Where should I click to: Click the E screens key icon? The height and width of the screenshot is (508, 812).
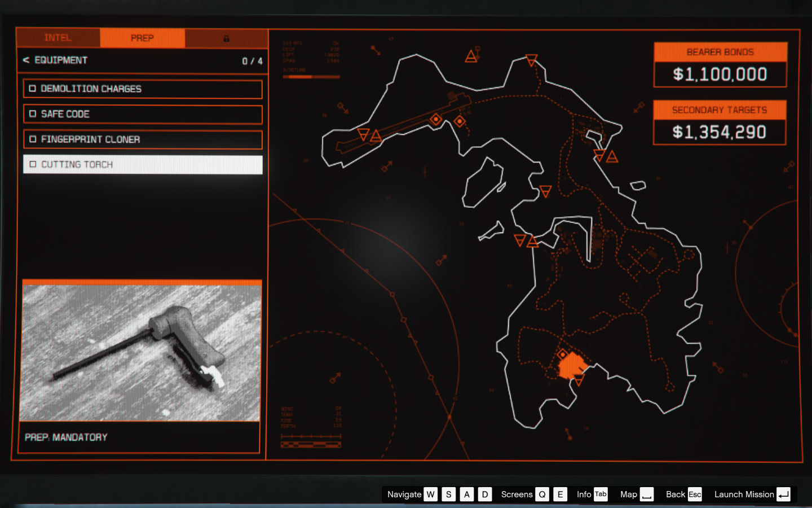click(x=560, y=494)
